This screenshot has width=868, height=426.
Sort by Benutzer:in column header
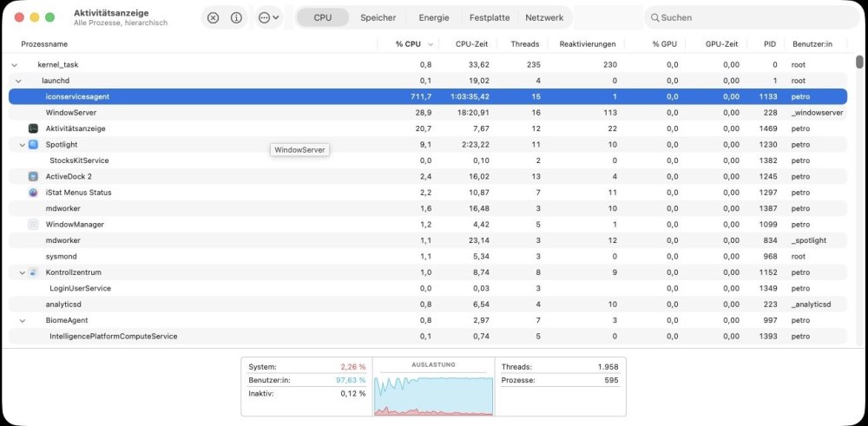click(x=812, y=44)
